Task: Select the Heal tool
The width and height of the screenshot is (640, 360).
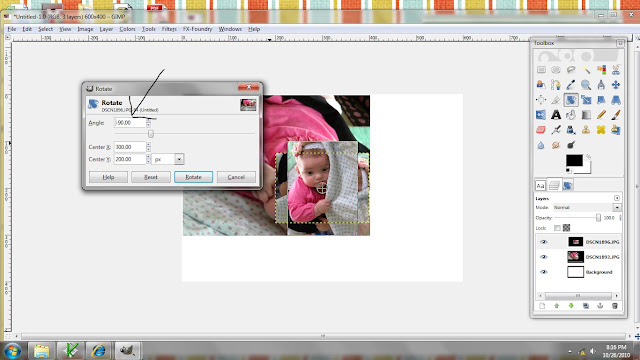Action: [x=601, y=130]
